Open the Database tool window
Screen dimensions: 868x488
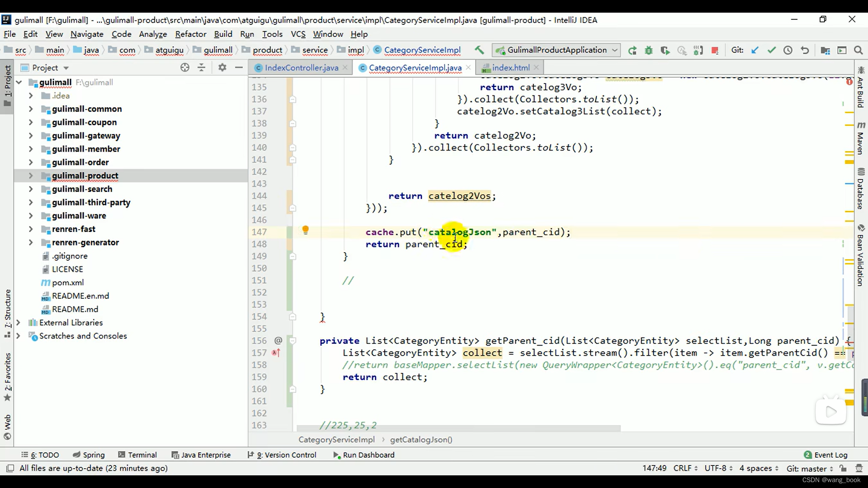pyautogui.click(x=861, y=189)
